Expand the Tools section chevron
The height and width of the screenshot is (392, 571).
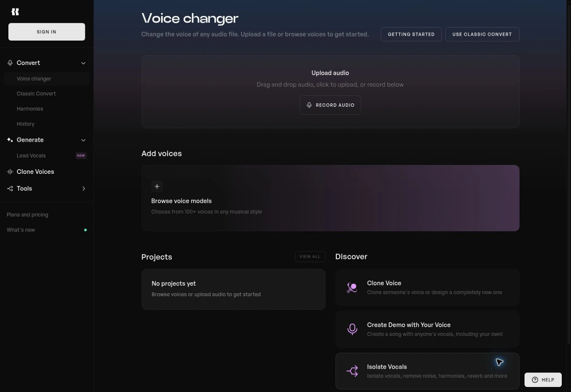pyautogui.click(x=84, y=189)
